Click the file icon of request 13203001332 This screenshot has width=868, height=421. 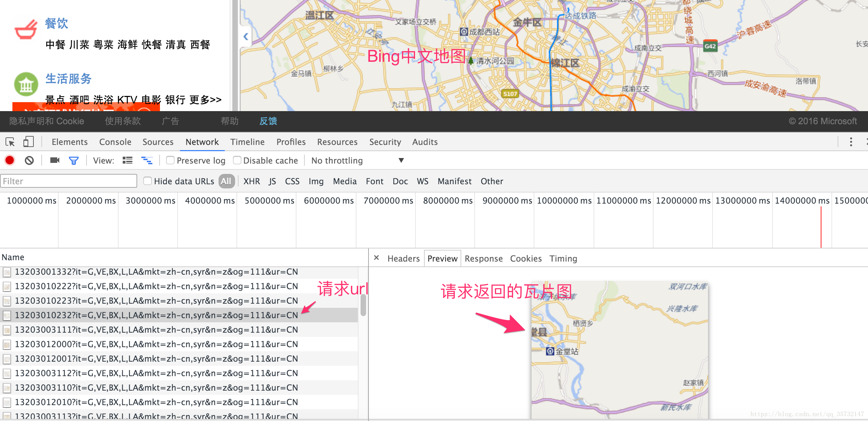click(7, 272)
